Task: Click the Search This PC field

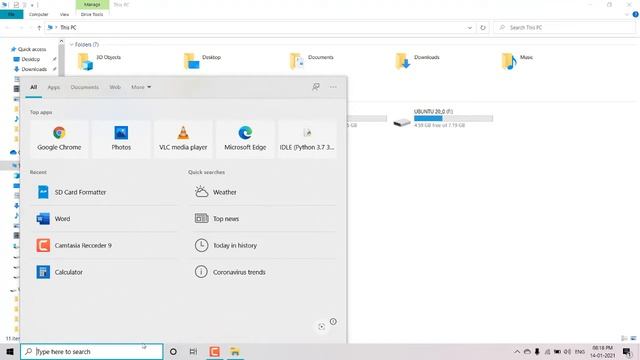Action: point(564,28)
